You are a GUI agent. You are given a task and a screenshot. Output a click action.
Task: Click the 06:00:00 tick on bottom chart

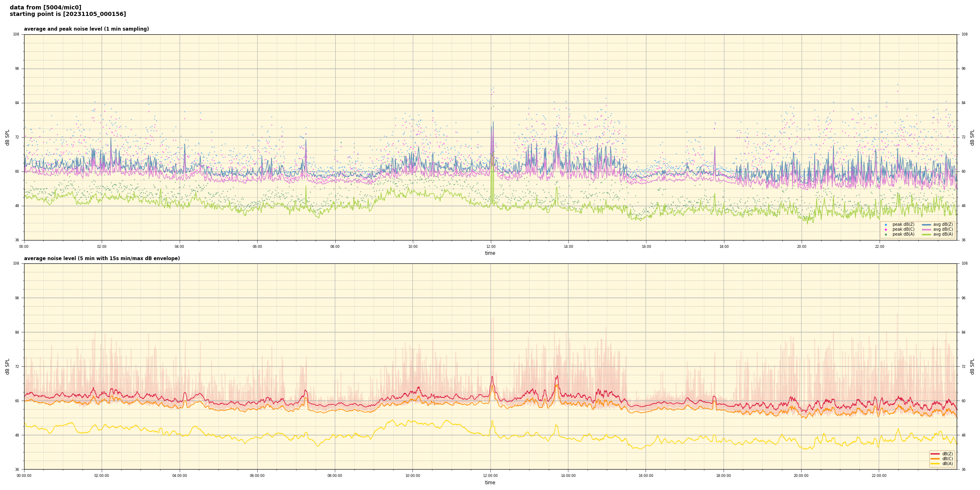[257, 476]
